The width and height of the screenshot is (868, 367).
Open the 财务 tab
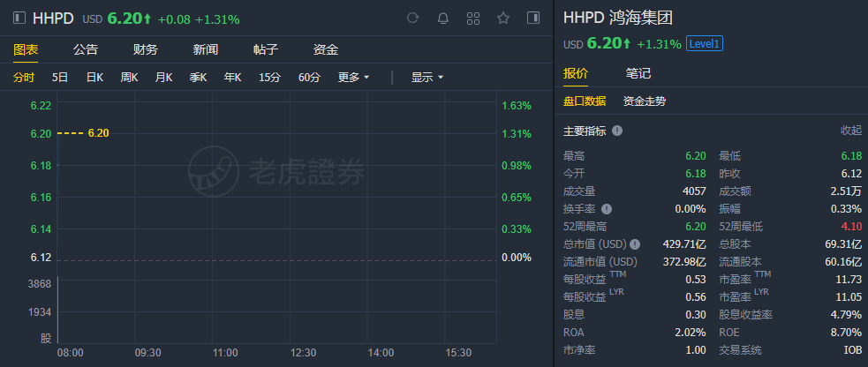[x=146, y=49]
